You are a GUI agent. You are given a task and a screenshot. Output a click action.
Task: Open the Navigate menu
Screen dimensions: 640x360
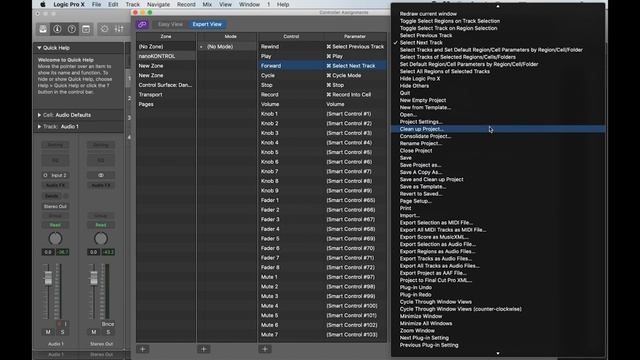click(158, 4)
